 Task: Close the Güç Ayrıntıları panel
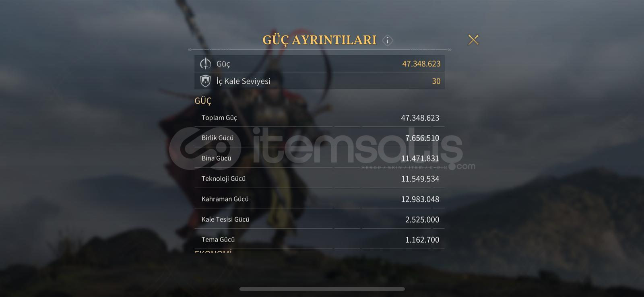[x=473, y=40]
